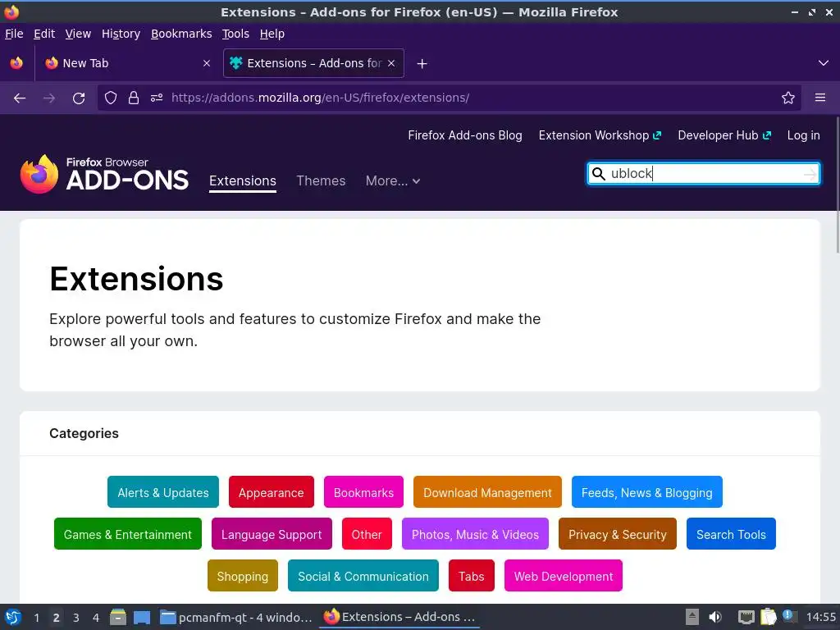Open site permissions icon in address bar
Viewport: 840px width, 630px height.
157,98
